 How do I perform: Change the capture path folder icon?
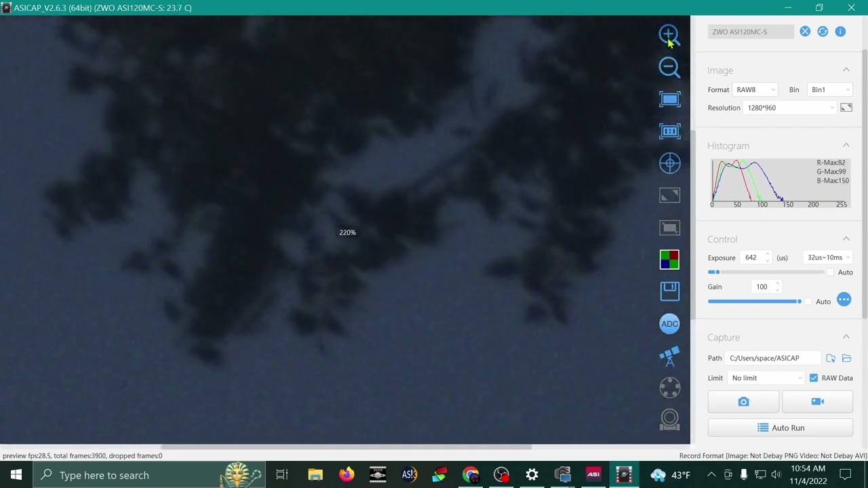point(831,358)
